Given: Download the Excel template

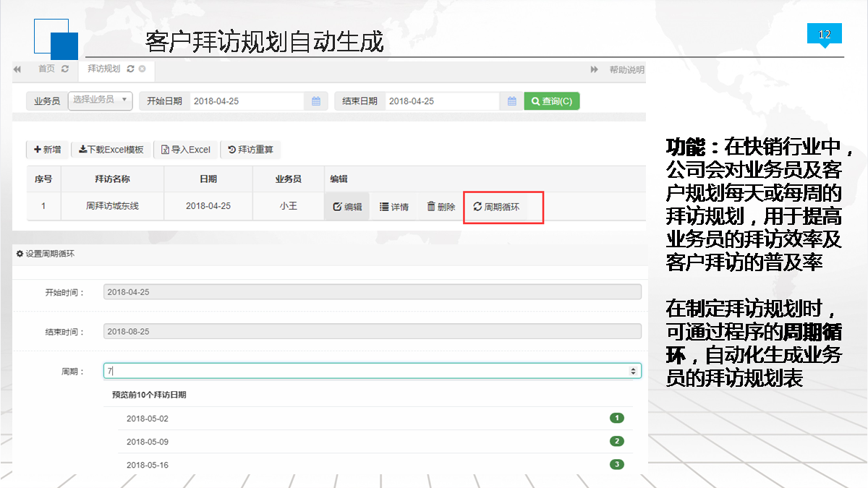Looking at the screenshot, I should point(111,150).
